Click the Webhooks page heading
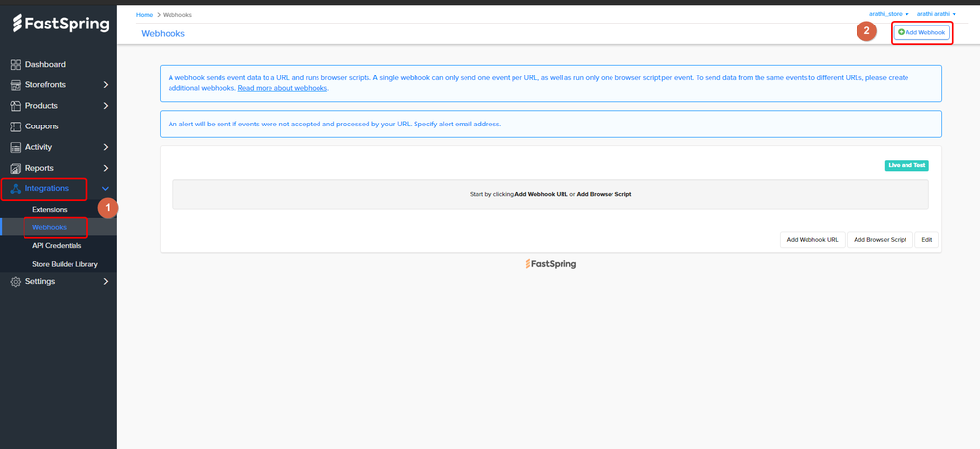 163,33
